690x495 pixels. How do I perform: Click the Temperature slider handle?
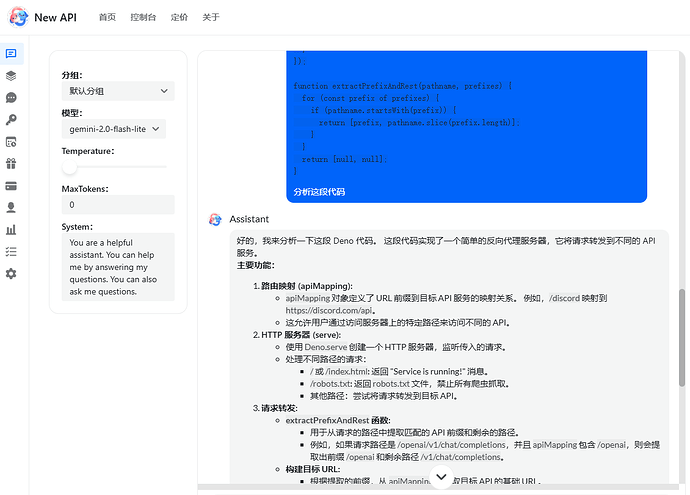tap(69, 167)
